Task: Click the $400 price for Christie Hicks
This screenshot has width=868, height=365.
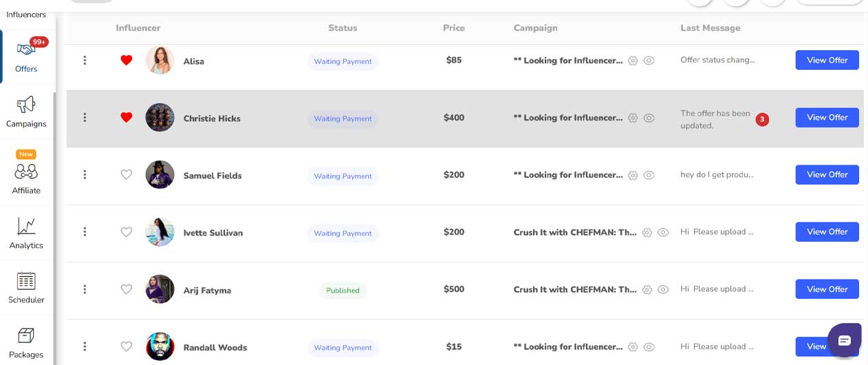Action: [x=454, y=118]
